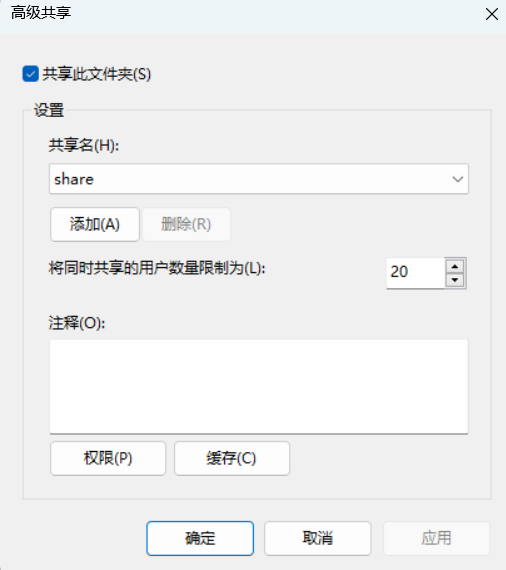Confirm with the 确定 button
This screenshot has height=570, width=506.
click(x=200, y=538)
